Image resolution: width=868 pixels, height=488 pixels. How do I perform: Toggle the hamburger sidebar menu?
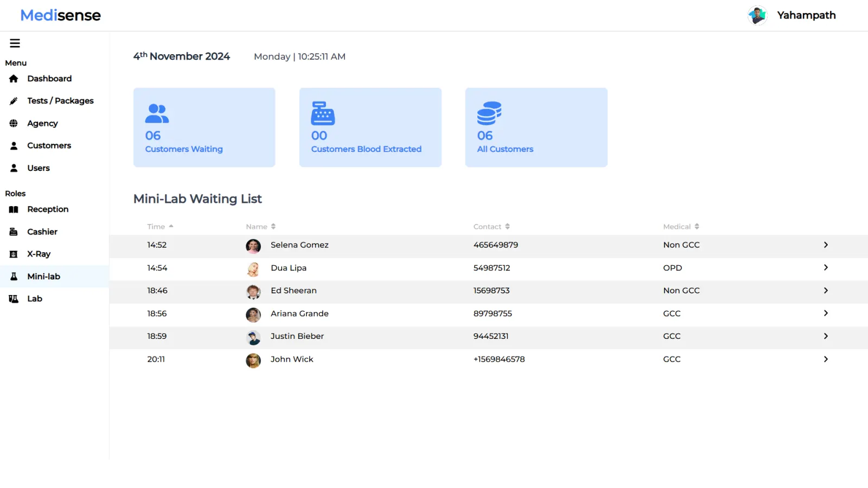click(15, 43)
